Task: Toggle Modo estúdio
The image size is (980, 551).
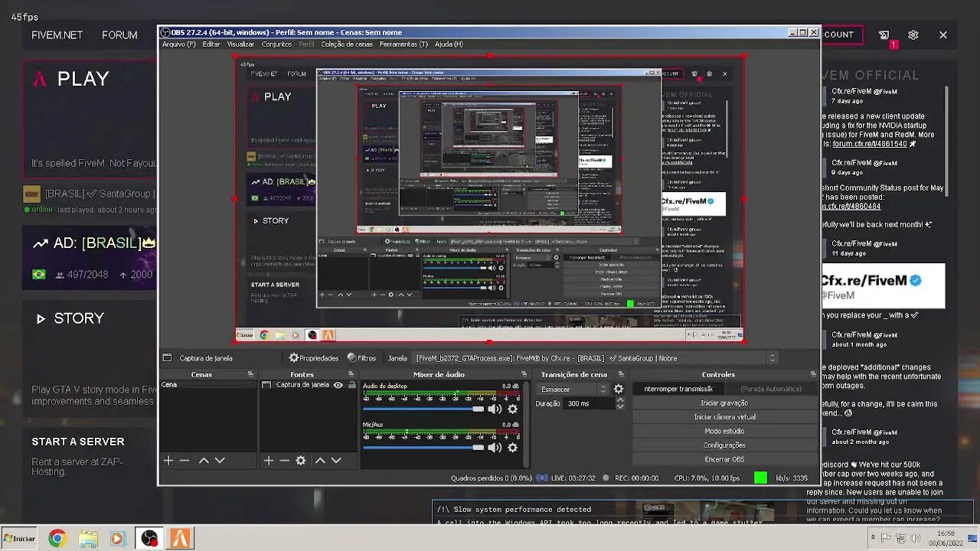Action: pos(724,431)
